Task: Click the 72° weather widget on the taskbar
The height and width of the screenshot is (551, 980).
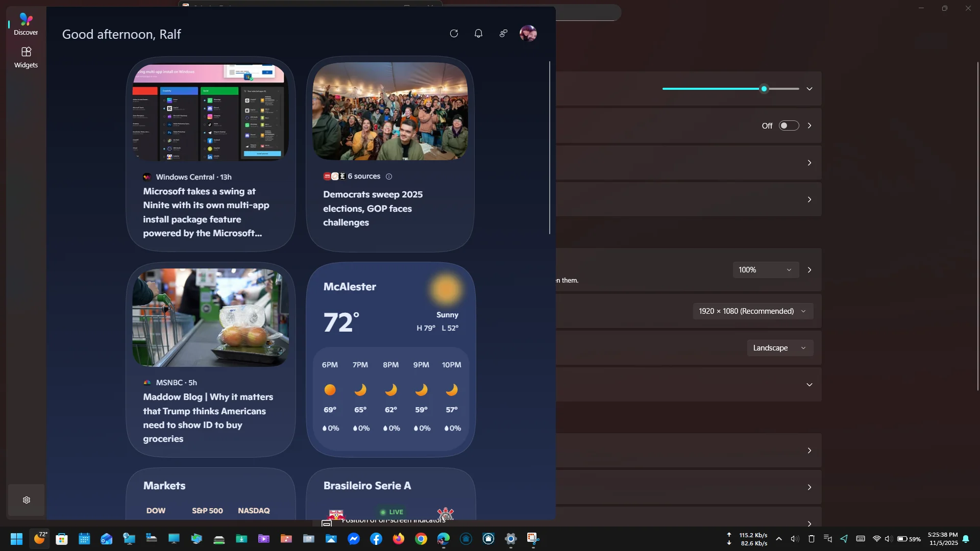Action: [x=40, y=539]
